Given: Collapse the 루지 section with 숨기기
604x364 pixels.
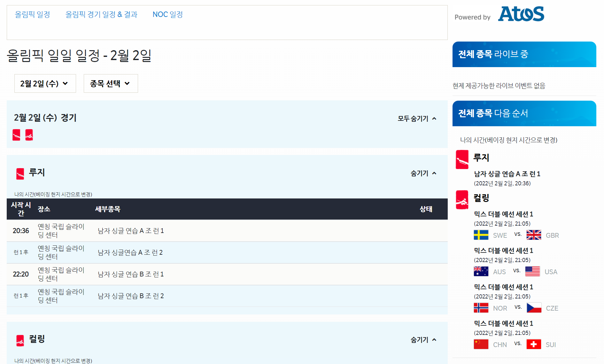Looking at the screenshot, I should (423, 173).
